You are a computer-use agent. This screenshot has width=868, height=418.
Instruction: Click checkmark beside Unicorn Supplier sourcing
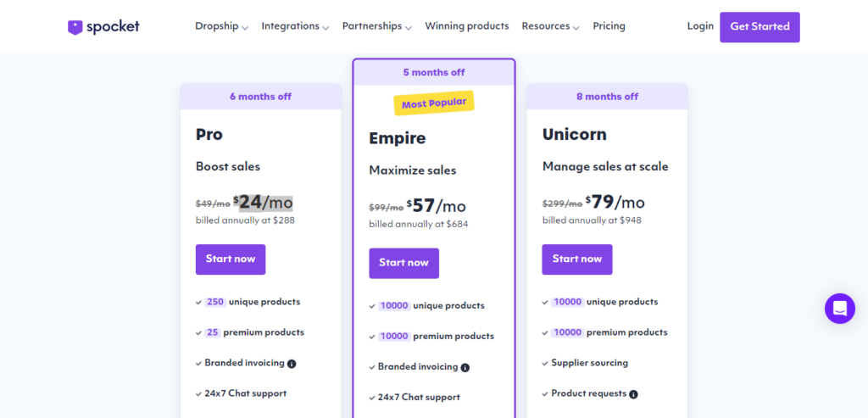544,363
